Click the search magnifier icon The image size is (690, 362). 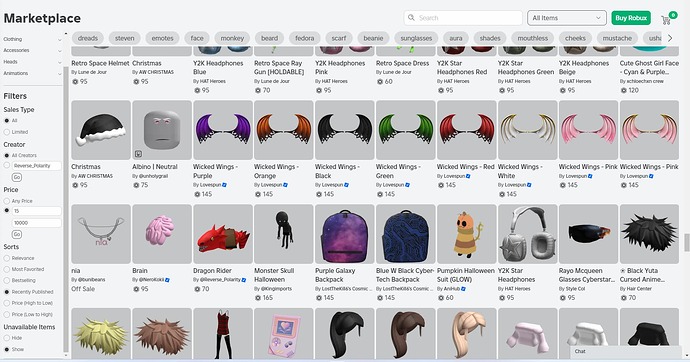(411, 18)
